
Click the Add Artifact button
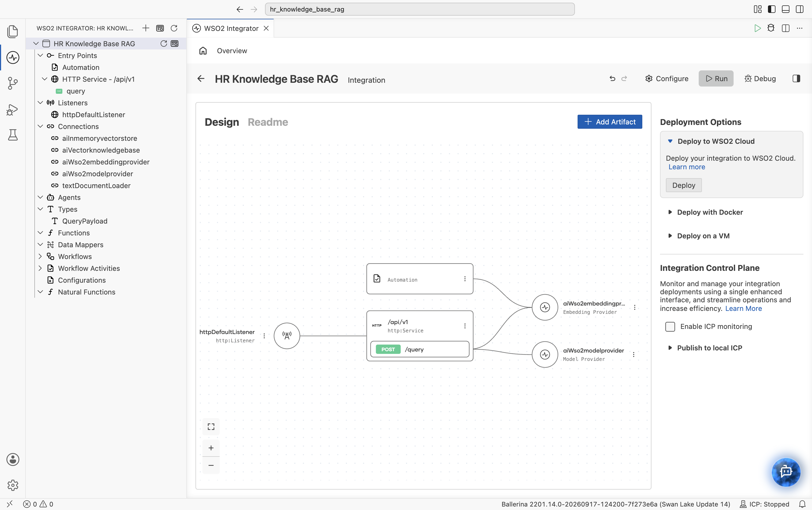click(x=610, y=122)
